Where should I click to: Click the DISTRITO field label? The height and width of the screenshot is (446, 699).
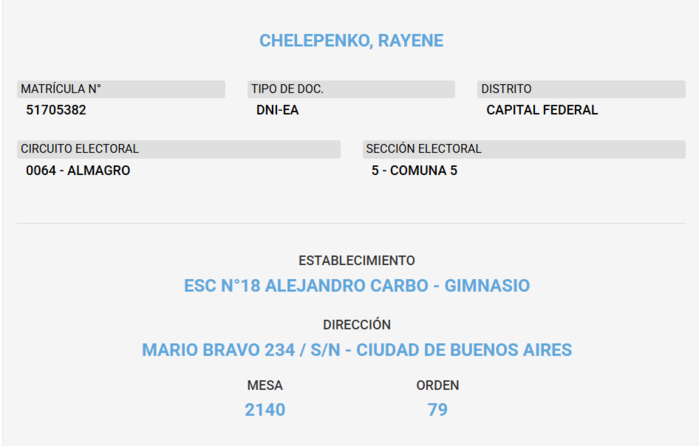tap(506, 89)
